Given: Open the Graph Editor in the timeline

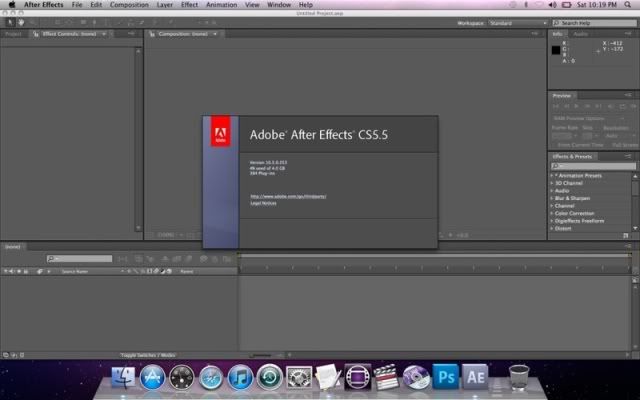Looking at the screenshot, I should coord(227,259).
